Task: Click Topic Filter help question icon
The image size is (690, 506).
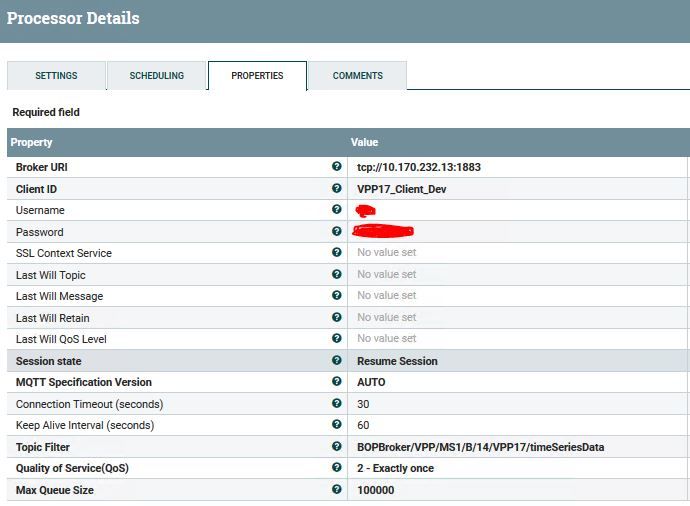Action: pyautogui.click(x=337, y=447)
